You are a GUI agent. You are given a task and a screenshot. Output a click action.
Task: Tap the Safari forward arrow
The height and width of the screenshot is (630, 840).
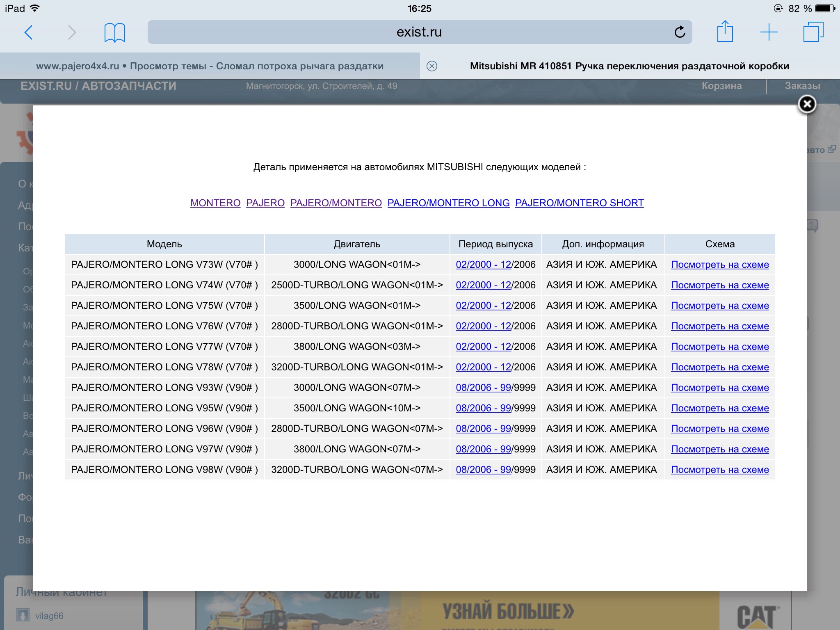[x=72, y=32]
